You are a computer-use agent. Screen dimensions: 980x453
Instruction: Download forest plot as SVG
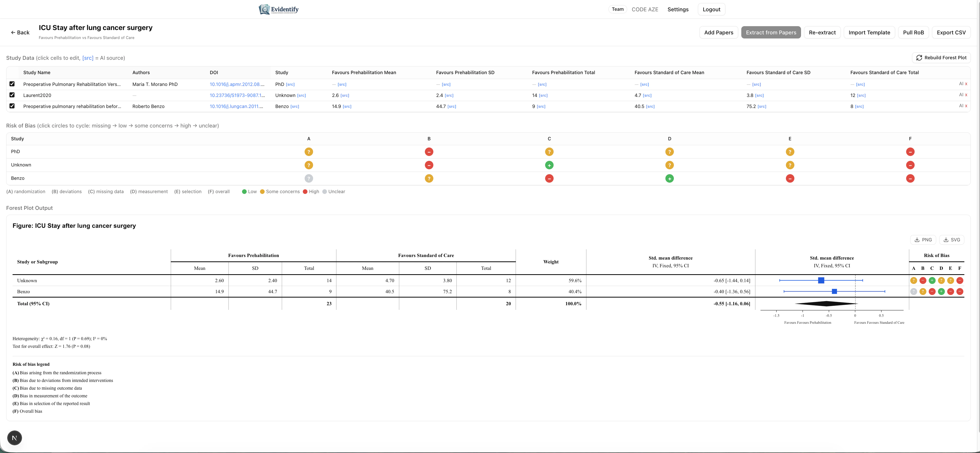click(x=952, y=240)
